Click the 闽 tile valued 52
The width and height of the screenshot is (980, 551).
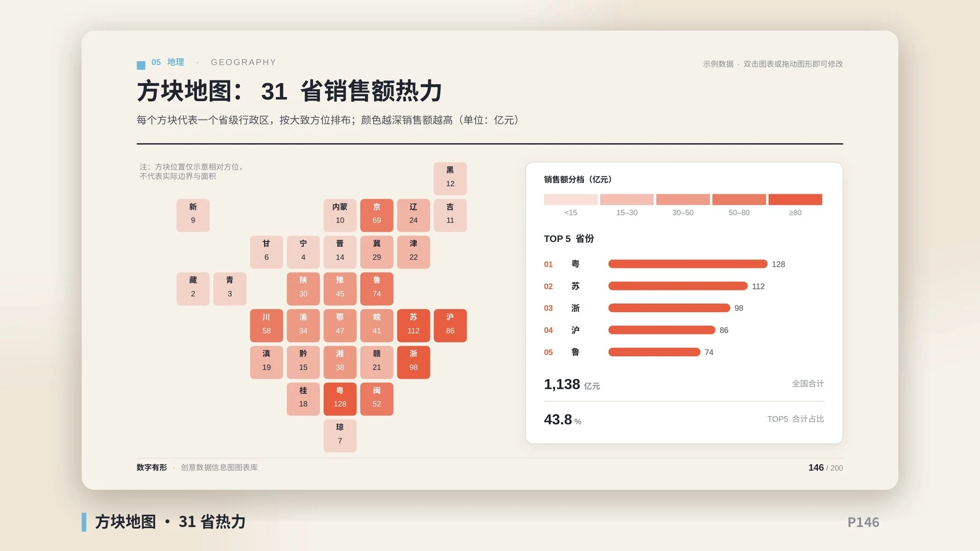tap(377, 399)
